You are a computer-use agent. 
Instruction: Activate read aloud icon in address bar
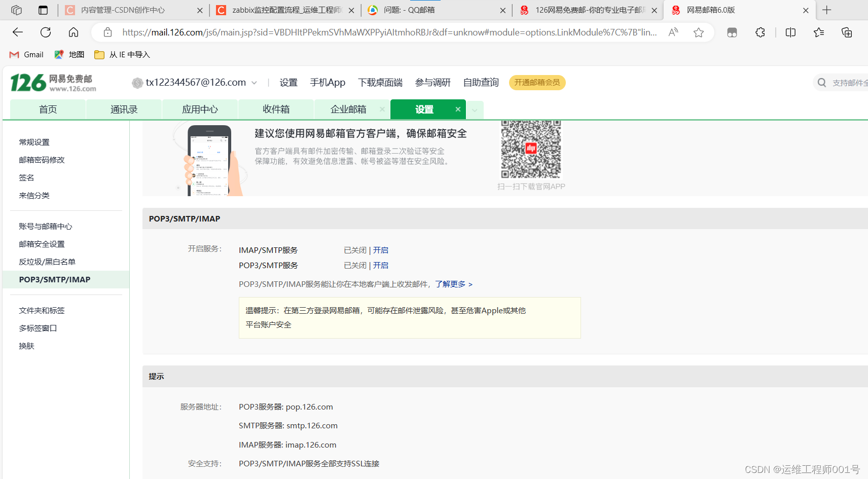(x=673, y=32)
